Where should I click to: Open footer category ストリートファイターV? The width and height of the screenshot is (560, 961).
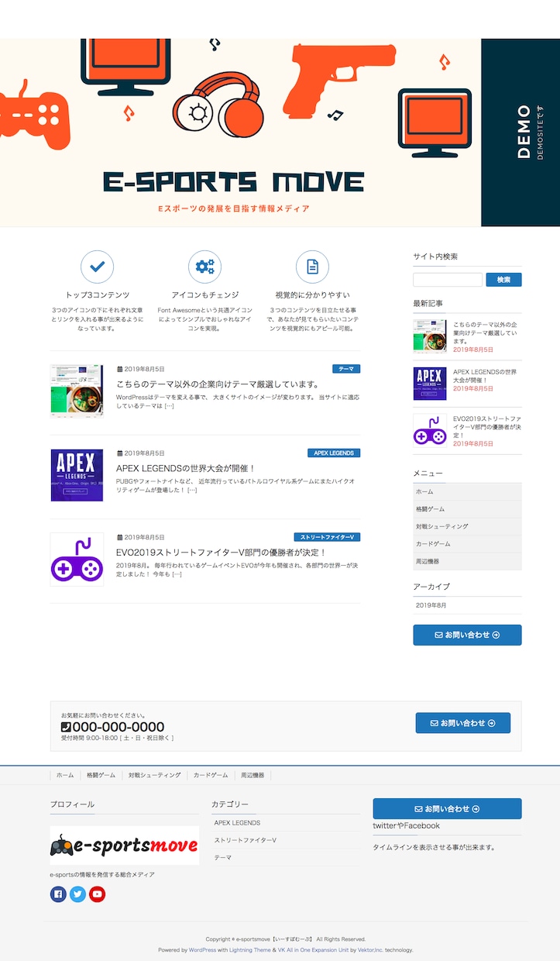point(246,840)
